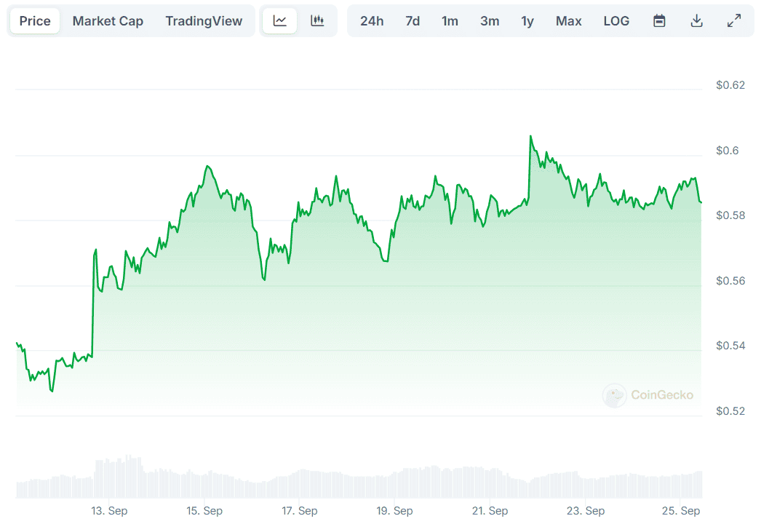
Task: Switch to candlestick chart view icon
Action: [317, 21]
